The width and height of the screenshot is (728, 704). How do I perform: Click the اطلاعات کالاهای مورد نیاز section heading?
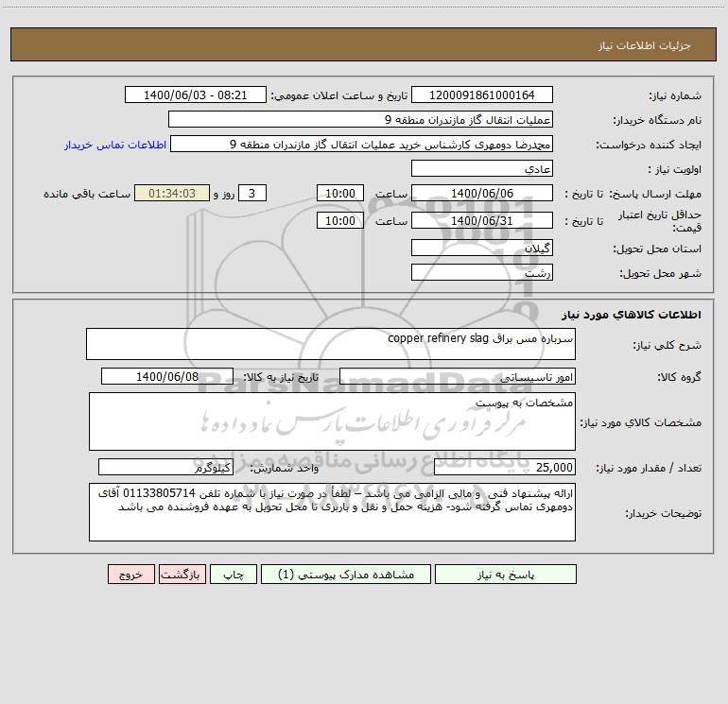631,315
